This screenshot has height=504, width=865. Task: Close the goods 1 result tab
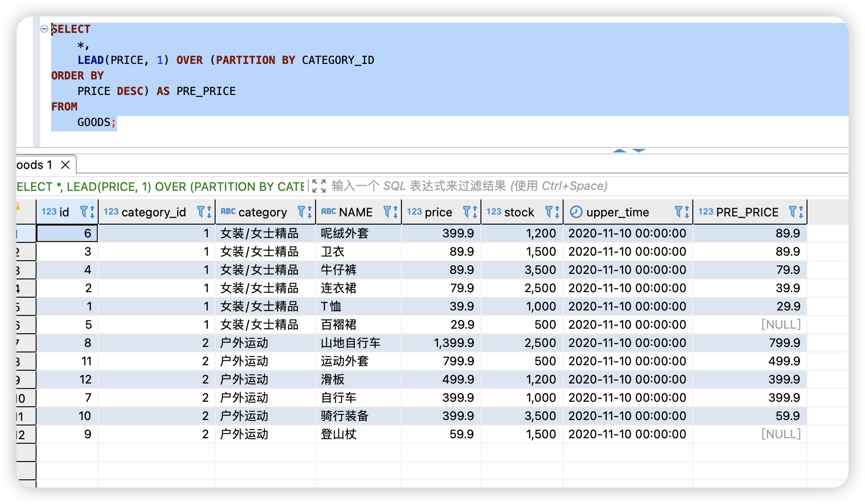(65, 165)
